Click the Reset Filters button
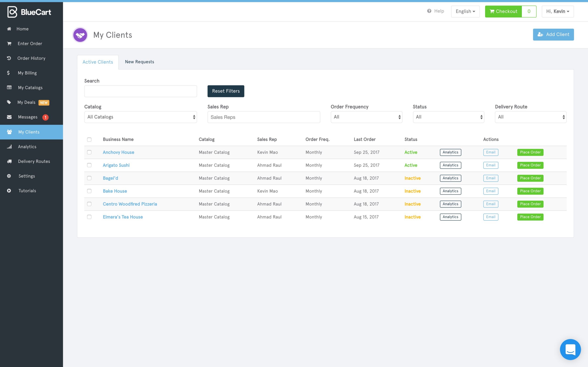588x367 pixels. click(x=226, y=91)
